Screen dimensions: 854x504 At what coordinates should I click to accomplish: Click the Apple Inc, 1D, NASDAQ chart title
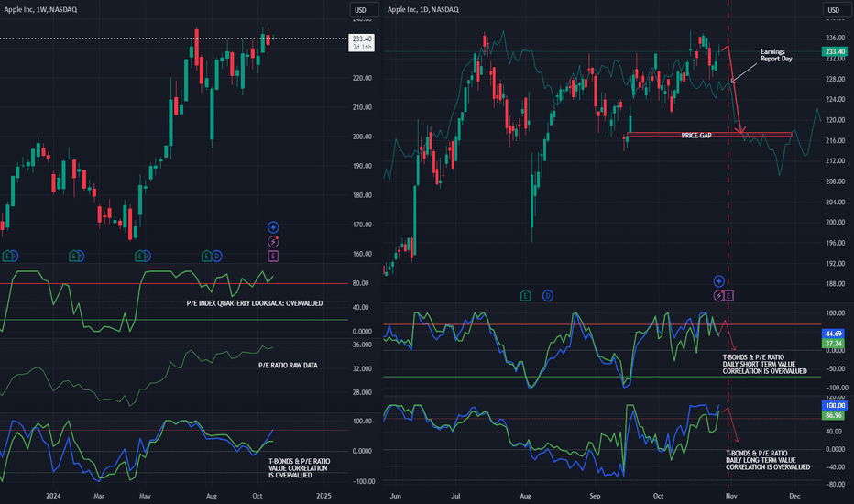pyautogui.click(x=423, y=9)
